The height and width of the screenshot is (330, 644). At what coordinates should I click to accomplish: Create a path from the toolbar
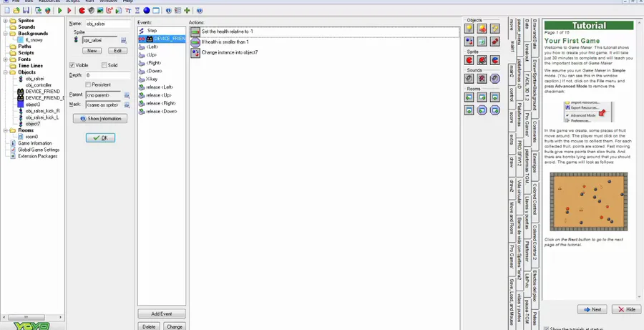coord(109,10)
